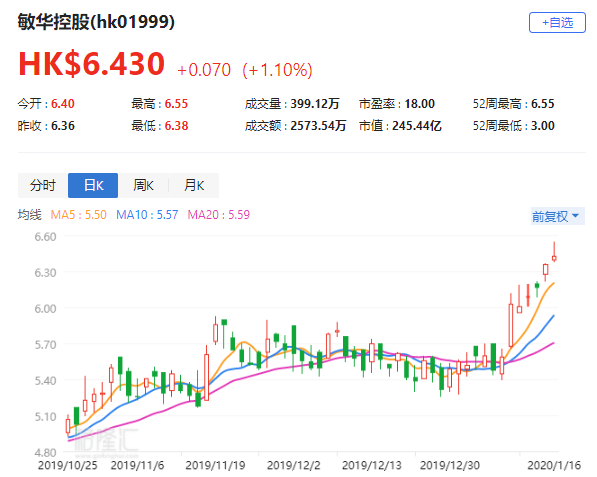Click the price change +0.070
The image size is (597, 477).
[204, 70]
